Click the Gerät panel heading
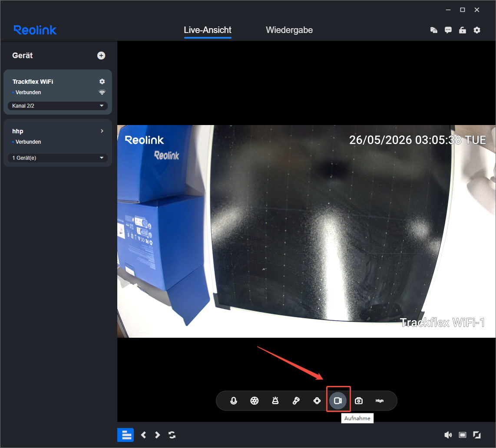This screenshot has height=448, width=496. click(23, 56)
